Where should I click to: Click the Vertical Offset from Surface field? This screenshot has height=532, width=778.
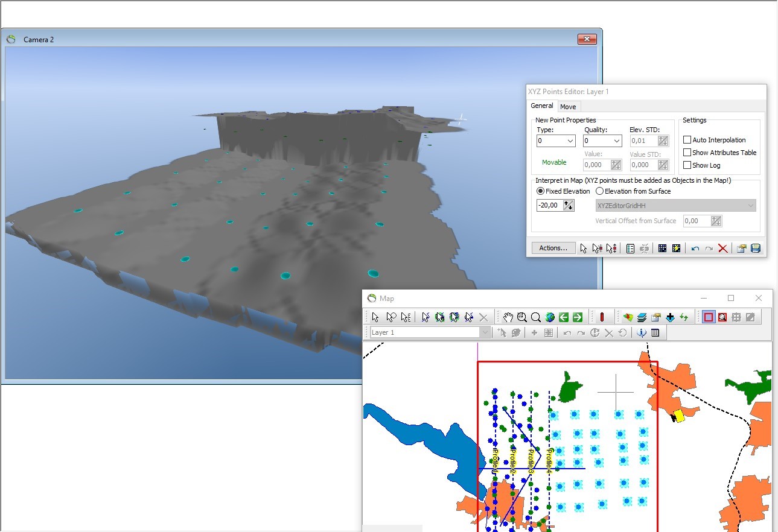coord(697,221)
